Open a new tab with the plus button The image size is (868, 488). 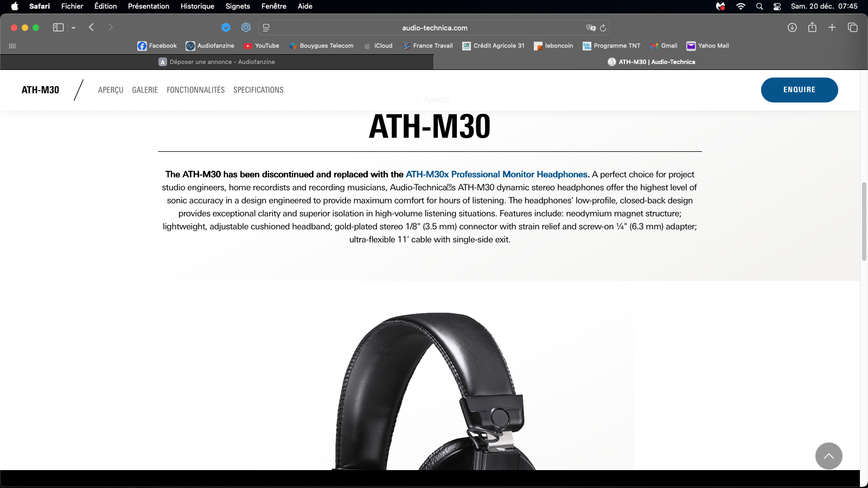[832, 27]
